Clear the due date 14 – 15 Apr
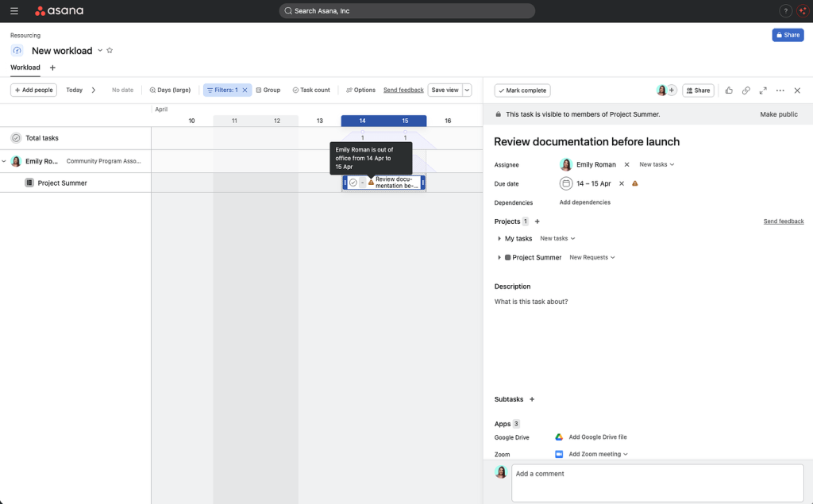 point(621,183)
